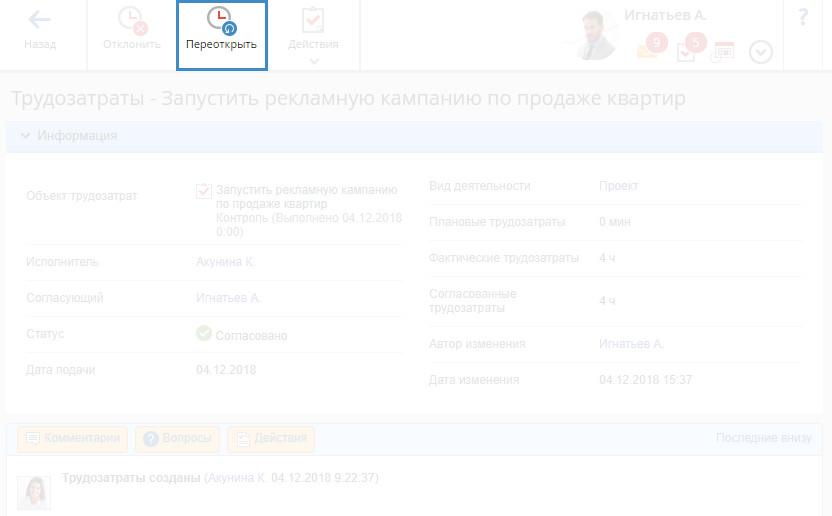Open tasks icon with badge 5

coord(687,51)
